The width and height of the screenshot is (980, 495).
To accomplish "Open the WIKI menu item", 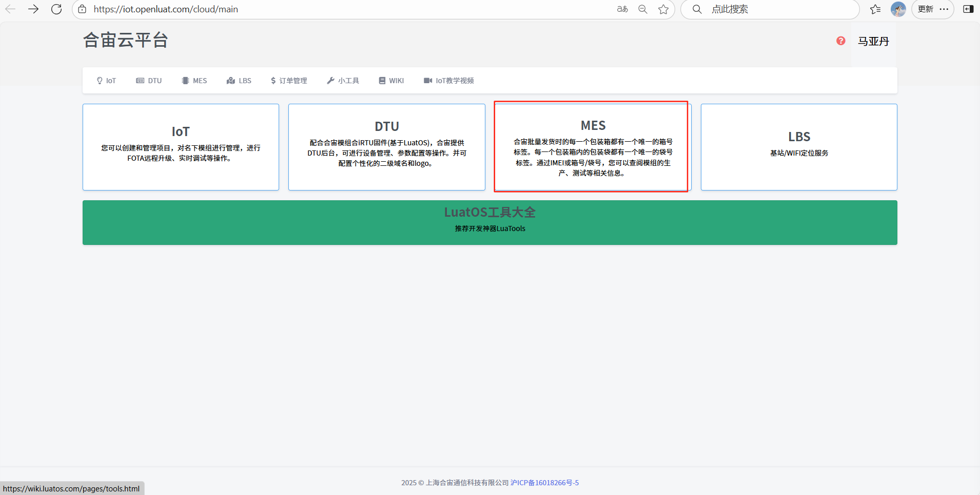I will point(391,81).
